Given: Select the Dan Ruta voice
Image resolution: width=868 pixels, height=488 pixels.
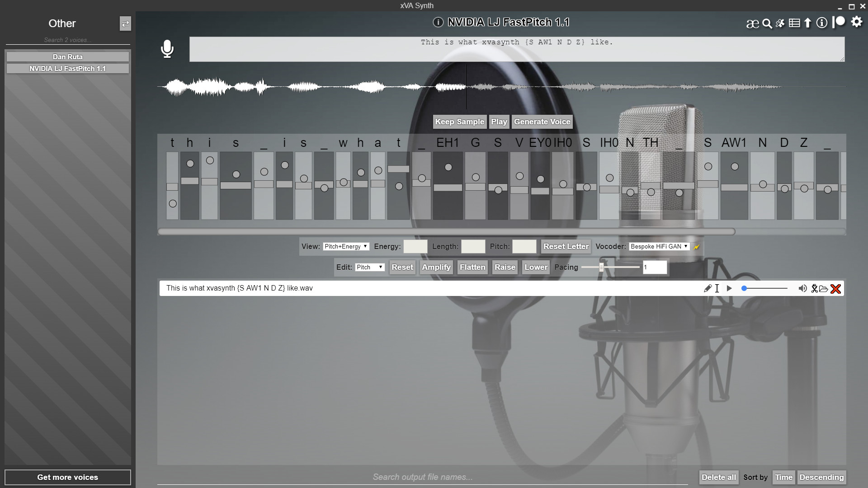Looking at the screenshot, I should coord(67,56).
